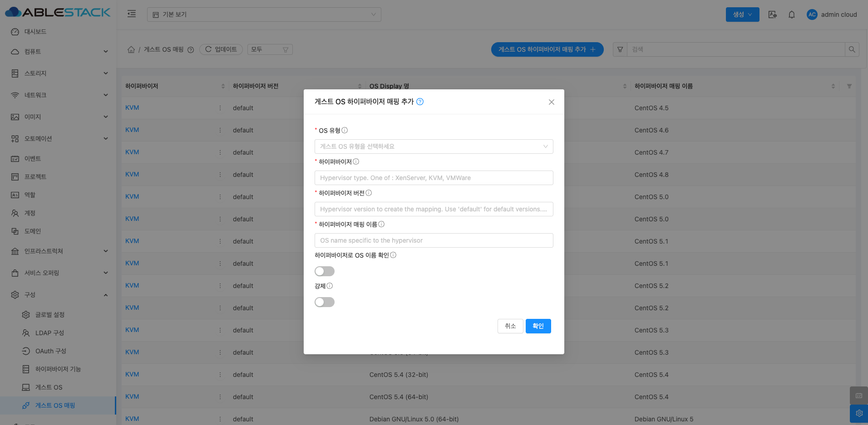Viewport: 868px width, 425px height.
Task: Click the help icon next to dialog title
Action: point(420,102)
